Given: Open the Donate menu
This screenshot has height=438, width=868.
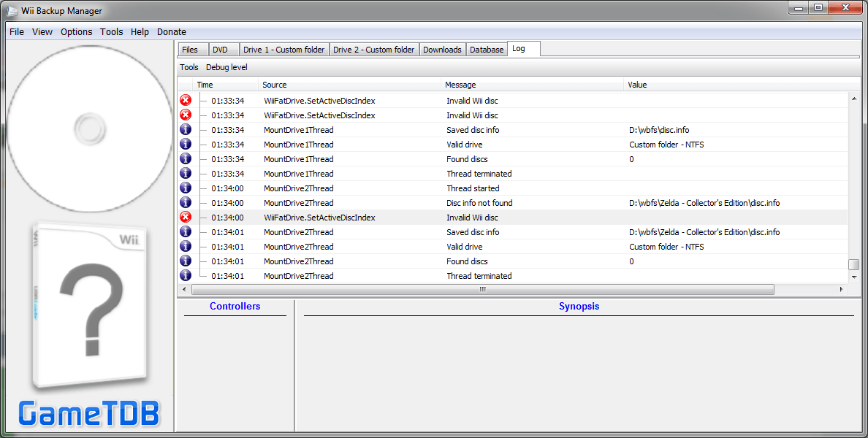Looking at the screenshot, I should [x=172, y=31].
